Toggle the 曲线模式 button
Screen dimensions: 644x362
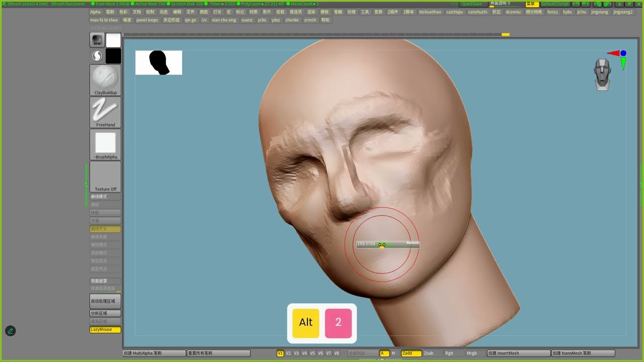pyautogui.click(x=105, y=197)
